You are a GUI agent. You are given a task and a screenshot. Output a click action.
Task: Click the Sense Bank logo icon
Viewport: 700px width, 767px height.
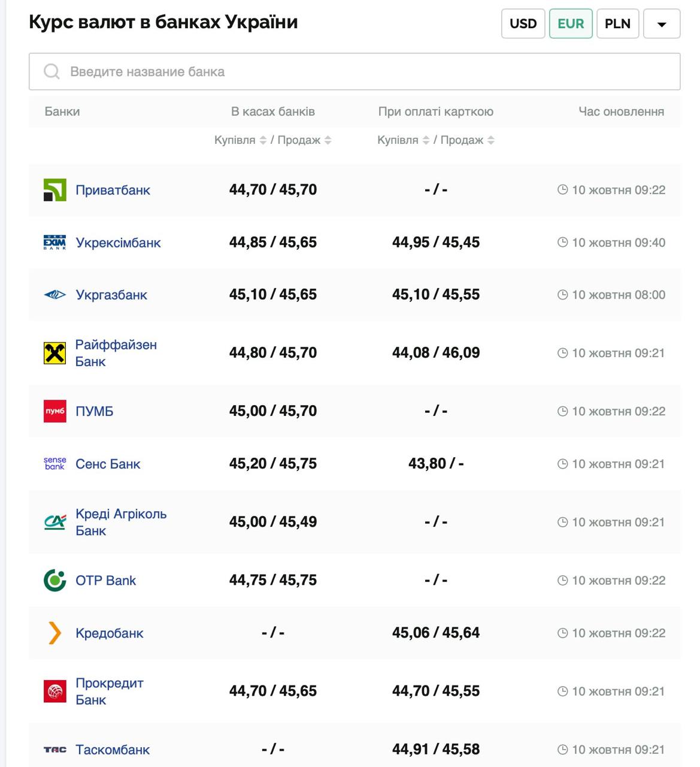click(x=54, y=464)
